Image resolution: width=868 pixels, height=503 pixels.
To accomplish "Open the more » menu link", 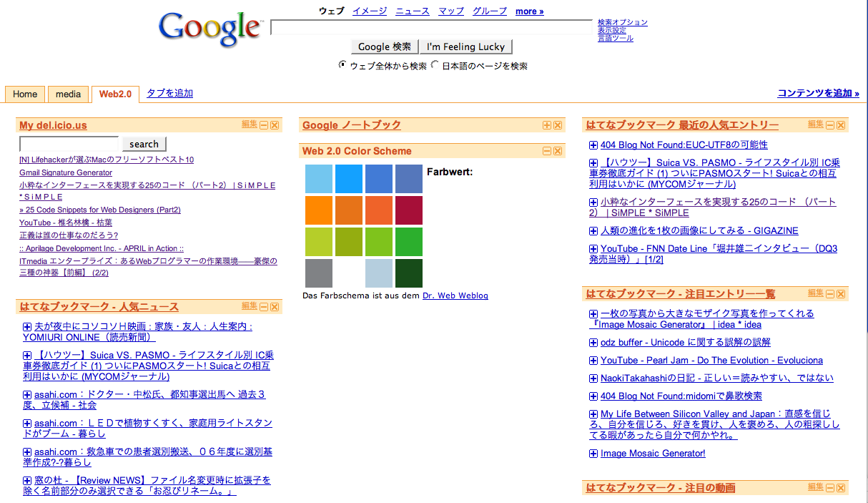I will (530, 11).
